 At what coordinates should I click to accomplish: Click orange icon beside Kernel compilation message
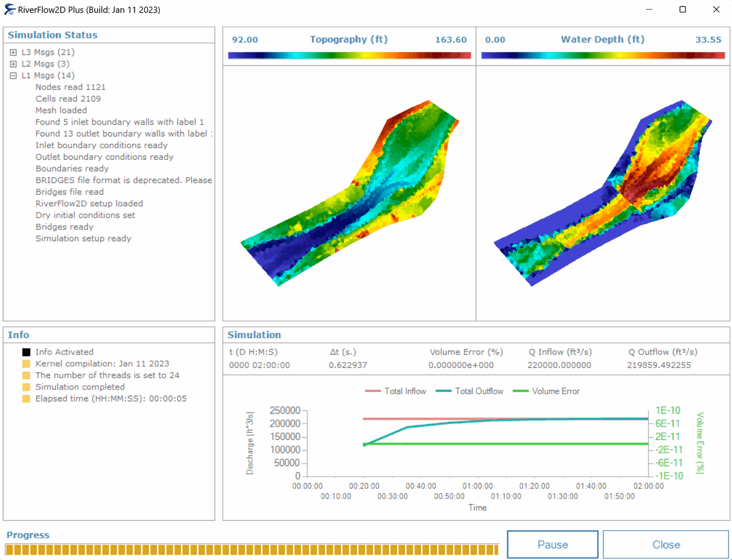27,364
